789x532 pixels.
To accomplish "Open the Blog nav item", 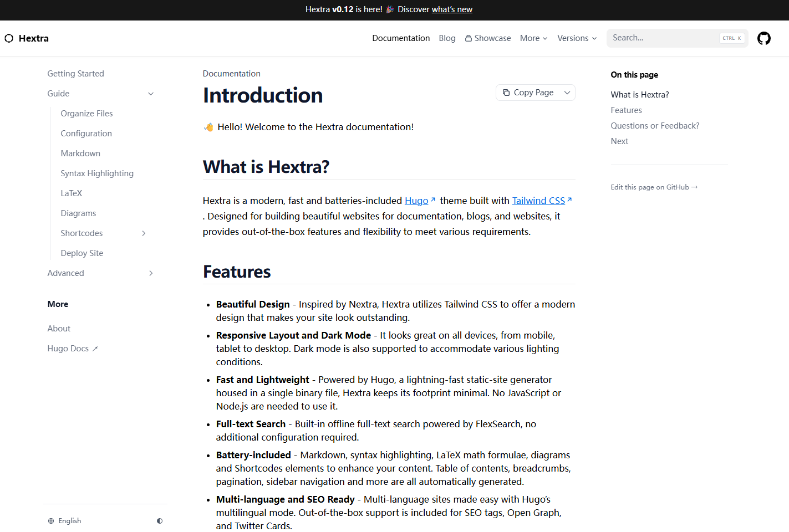I will coord(447,38).
